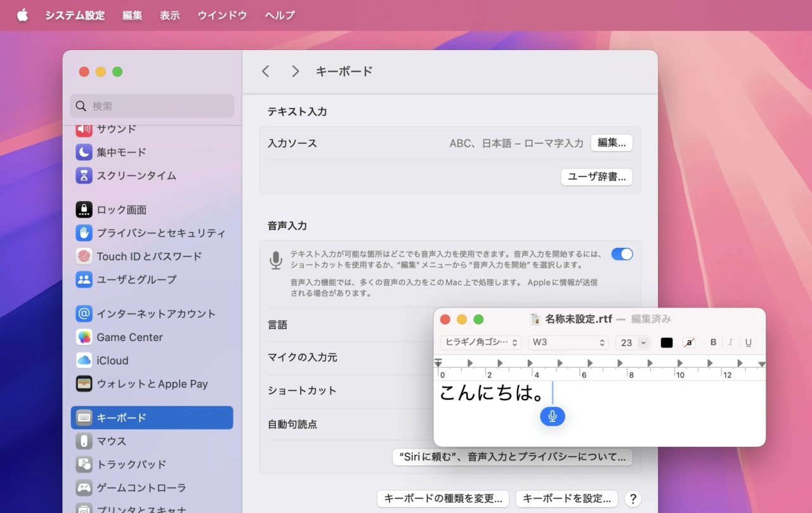
Task: Click the 検索 search field
Action: [x=152, y=106]
